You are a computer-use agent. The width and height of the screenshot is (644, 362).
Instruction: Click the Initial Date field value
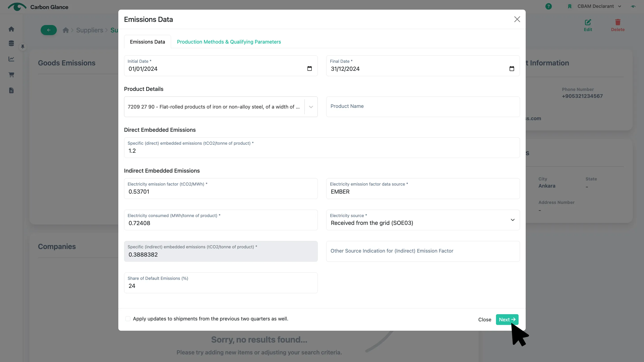coord(143,69)
